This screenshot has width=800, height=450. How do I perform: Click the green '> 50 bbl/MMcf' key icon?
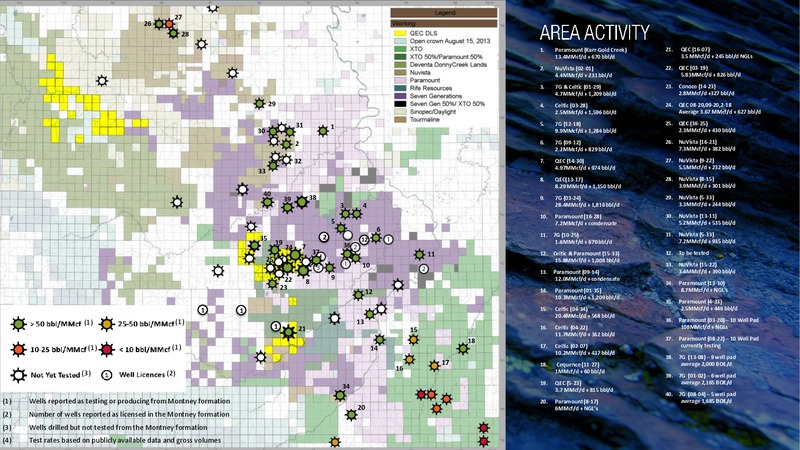tap(18, 323)
